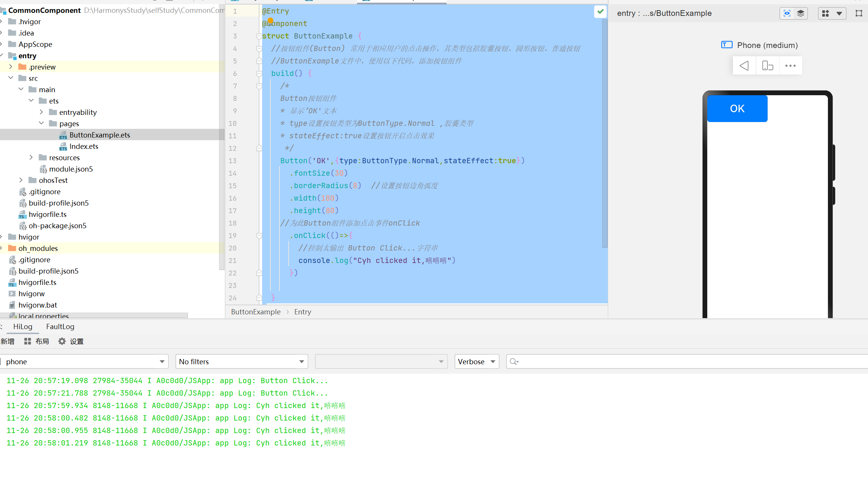Expand the No filters dropdown
Viewport: 868px width, 481px height.
click(x=241, y=362)
